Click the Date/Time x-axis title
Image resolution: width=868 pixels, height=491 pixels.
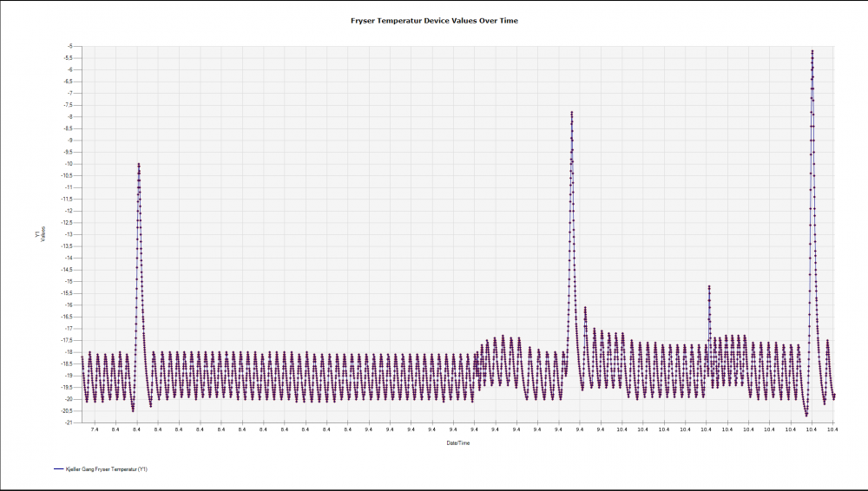(457, 442)
